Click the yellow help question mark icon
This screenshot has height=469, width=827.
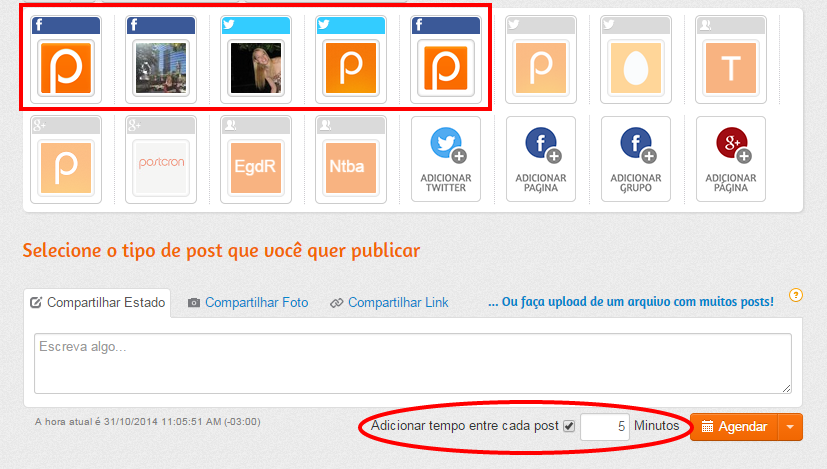tap(796, 295)
